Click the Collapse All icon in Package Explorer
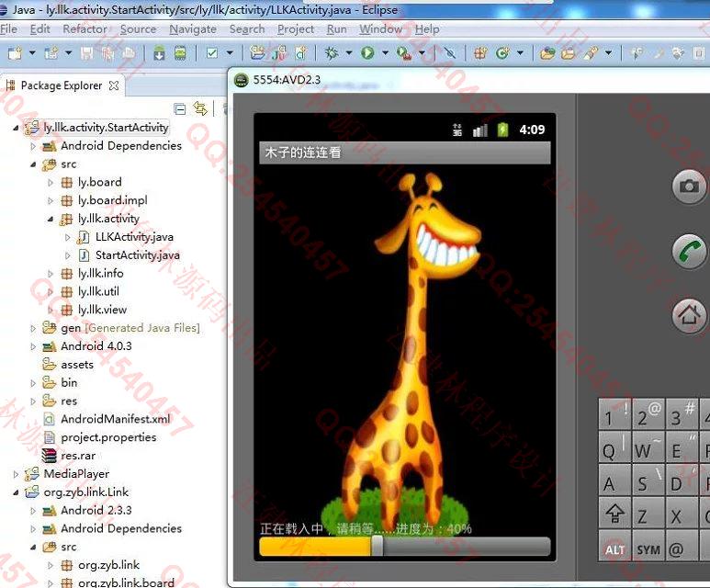The width and height of the screenshot is (710, 588). pyautogui.click(x=180, y=109)
